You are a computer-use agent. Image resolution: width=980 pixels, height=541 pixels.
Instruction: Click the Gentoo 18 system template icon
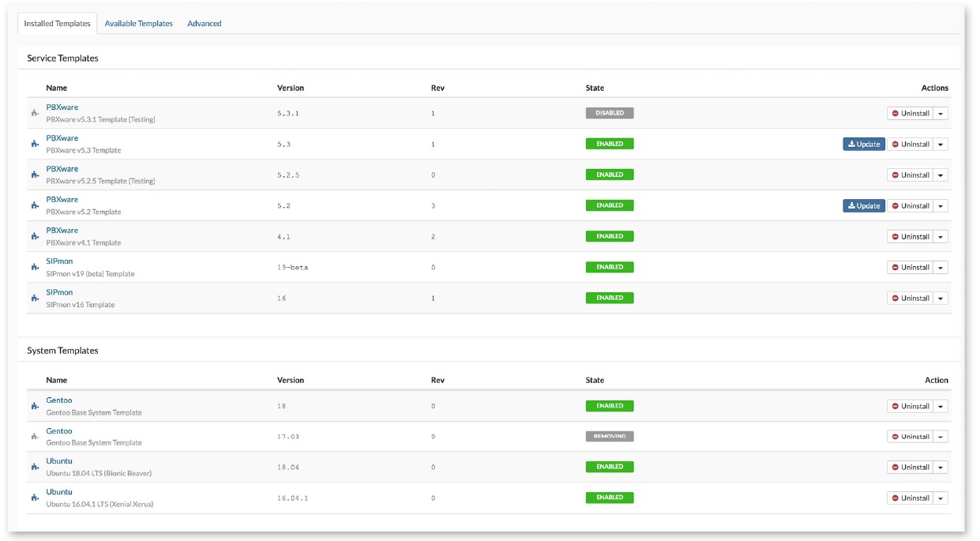(34, 404)
